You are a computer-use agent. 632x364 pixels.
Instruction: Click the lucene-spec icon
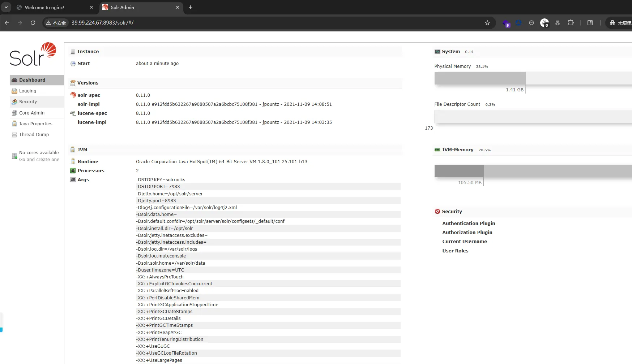(x=73, y=113)
